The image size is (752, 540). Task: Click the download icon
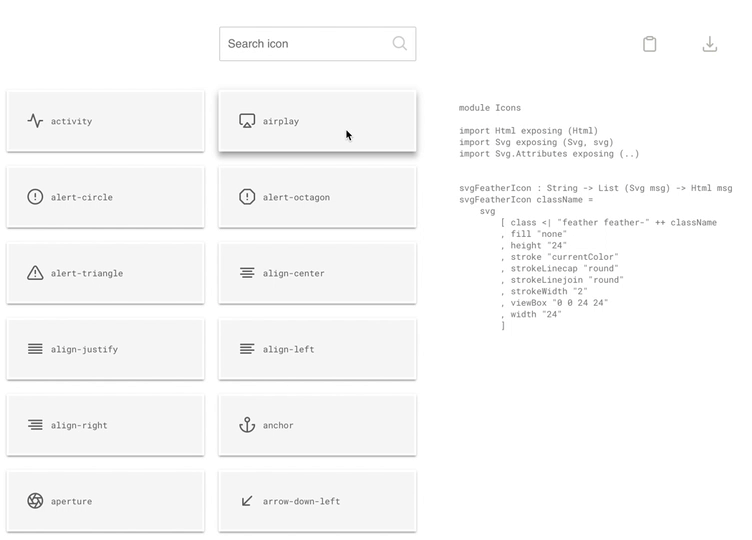[709, 44]
